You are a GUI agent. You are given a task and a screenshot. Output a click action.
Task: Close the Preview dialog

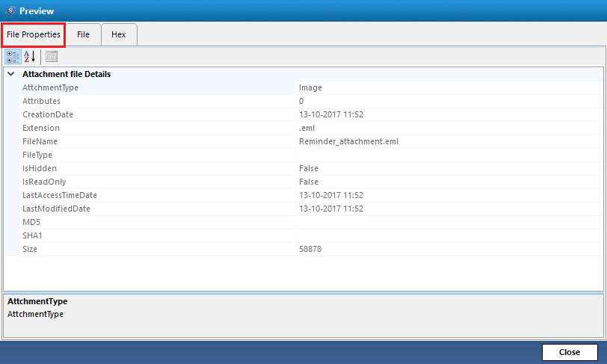[570, 352]
